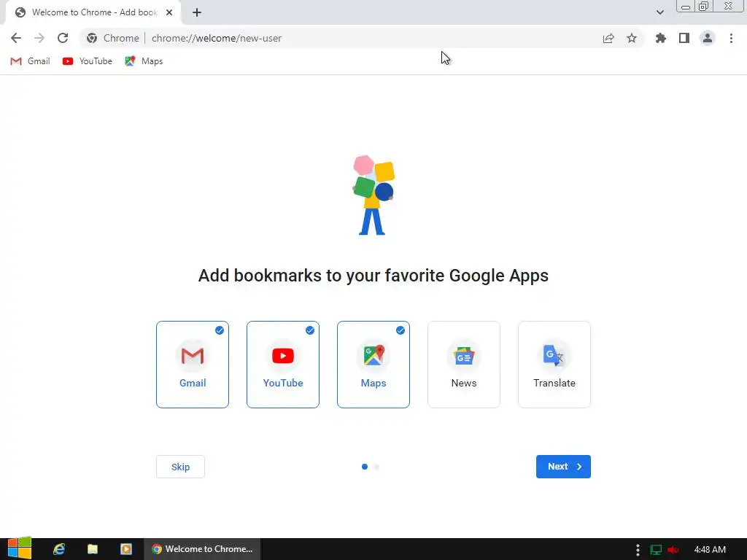Screen dimensions: 747x560
Task: Reload the current page
Action: point(63,38)
